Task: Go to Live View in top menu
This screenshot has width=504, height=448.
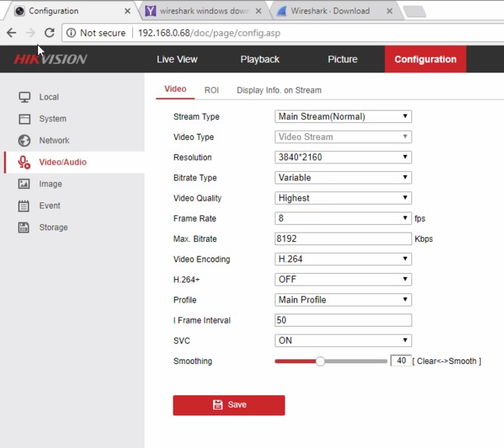Action: (177, 59)
